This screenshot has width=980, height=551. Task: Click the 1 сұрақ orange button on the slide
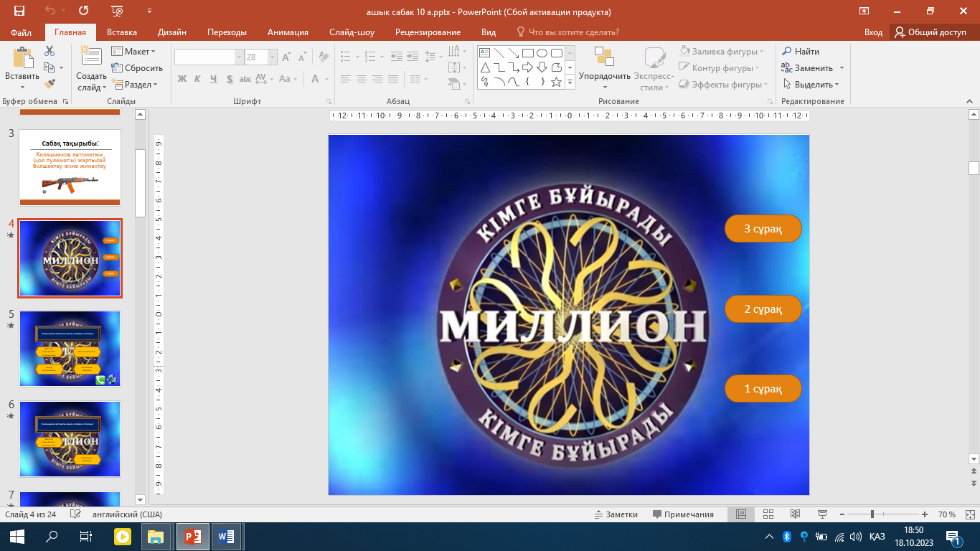coord(763,389)
